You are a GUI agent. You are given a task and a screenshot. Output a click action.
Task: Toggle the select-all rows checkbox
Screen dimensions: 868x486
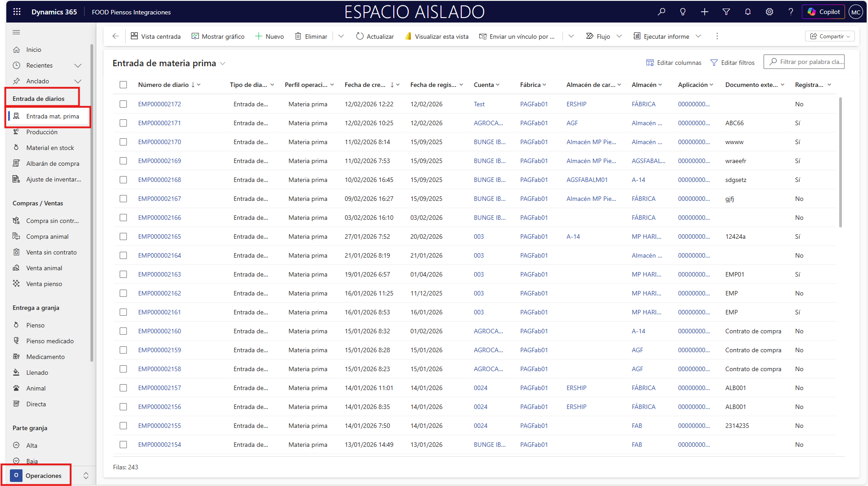click(123, 85)
